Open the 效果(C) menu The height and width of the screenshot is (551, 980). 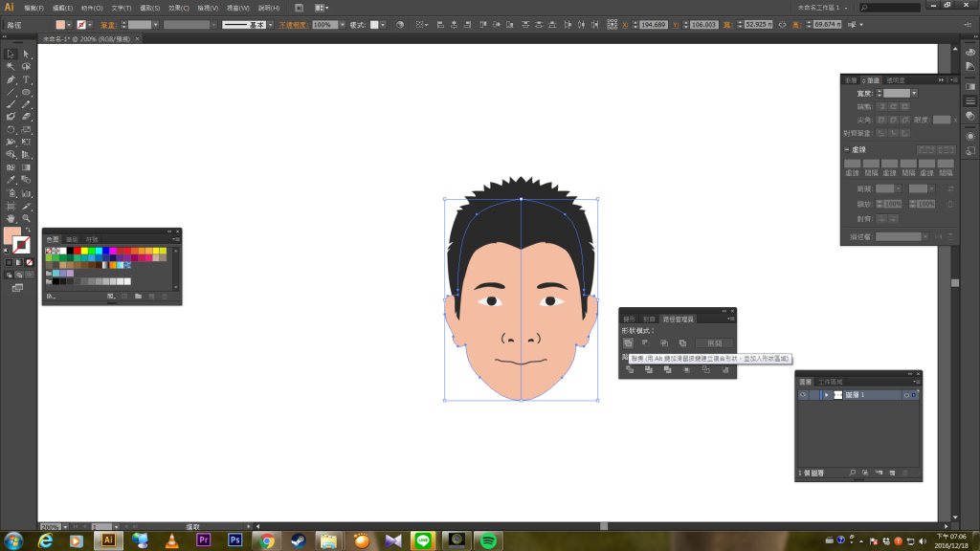[x=178, y=8]
